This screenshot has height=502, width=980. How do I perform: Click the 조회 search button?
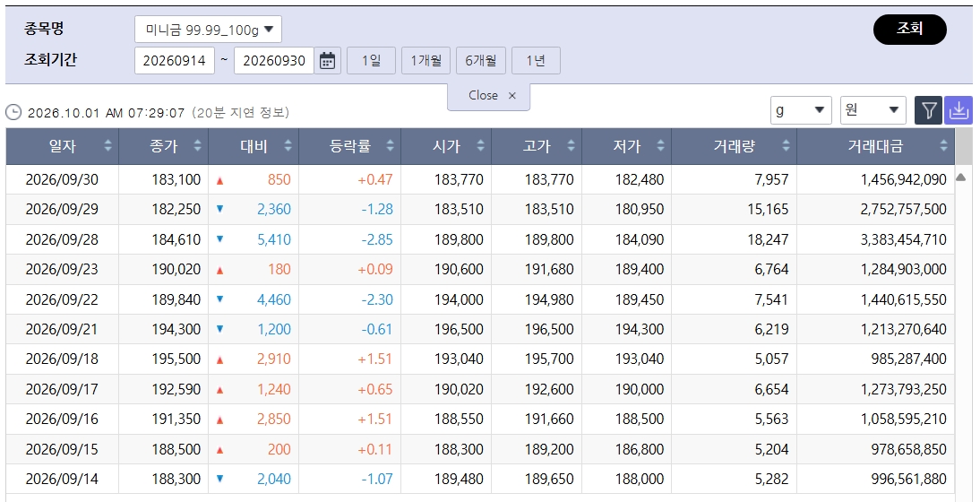[x=910, y=30]
